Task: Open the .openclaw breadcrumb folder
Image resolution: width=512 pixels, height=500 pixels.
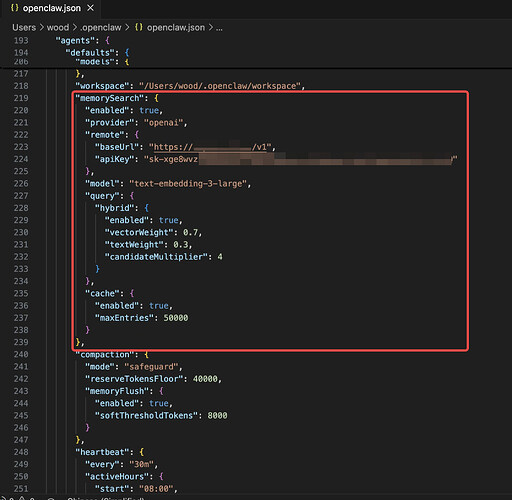Action: (x=101, y=27)
